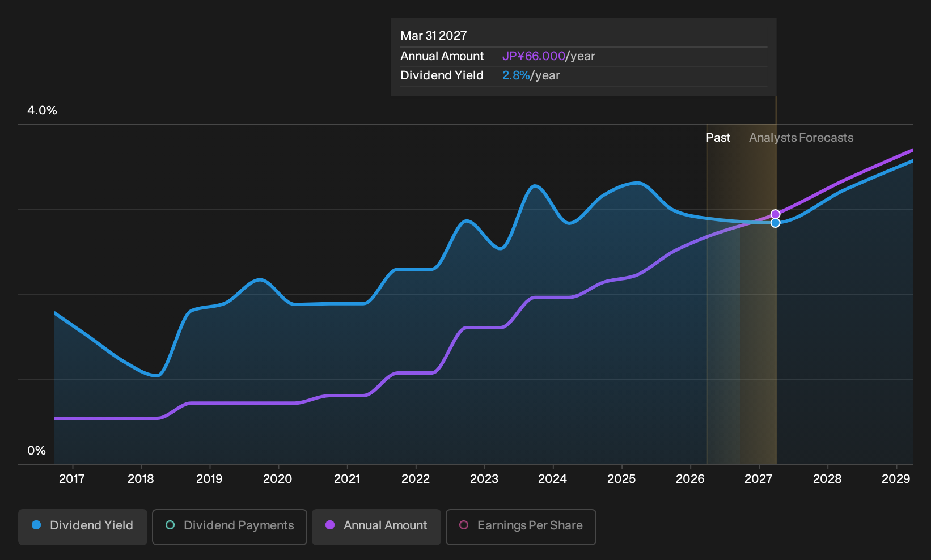Image resolution: width=931 pixels, height=560 pixels.
Task: Select the blue Dividend Yield data point marker
Action: click(775, 223)
